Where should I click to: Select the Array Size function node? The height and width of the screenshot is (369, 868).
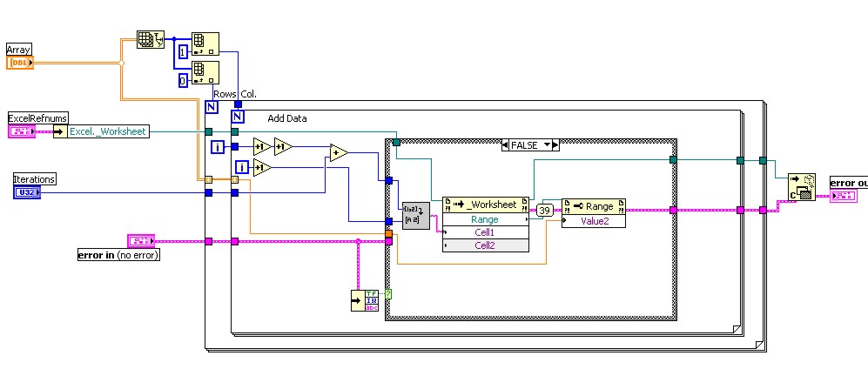pyautogui.click(x=151, y=40)
